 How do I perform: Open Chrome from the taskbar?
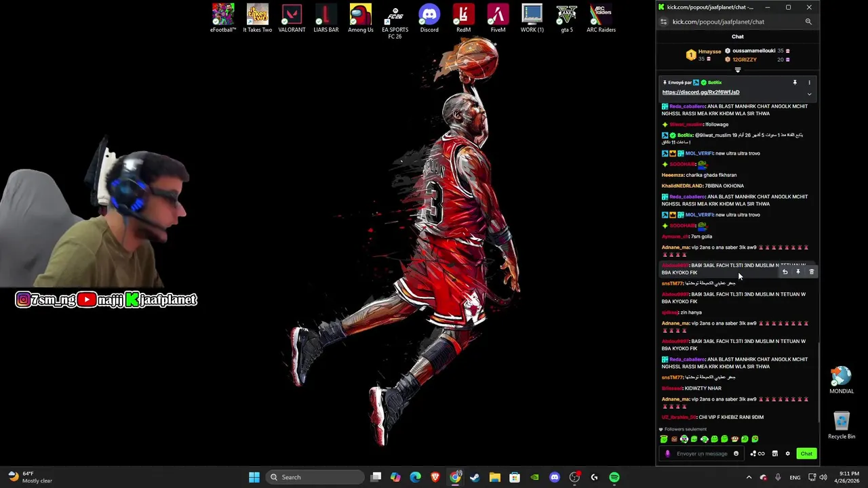[455, 477]
